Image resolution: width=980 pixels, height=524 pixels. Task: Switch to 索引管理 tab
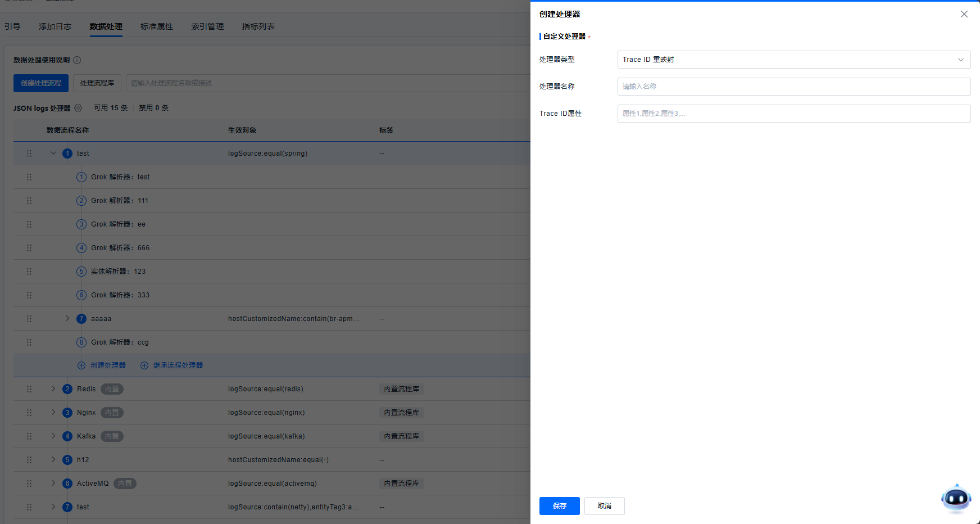(207, 26)
